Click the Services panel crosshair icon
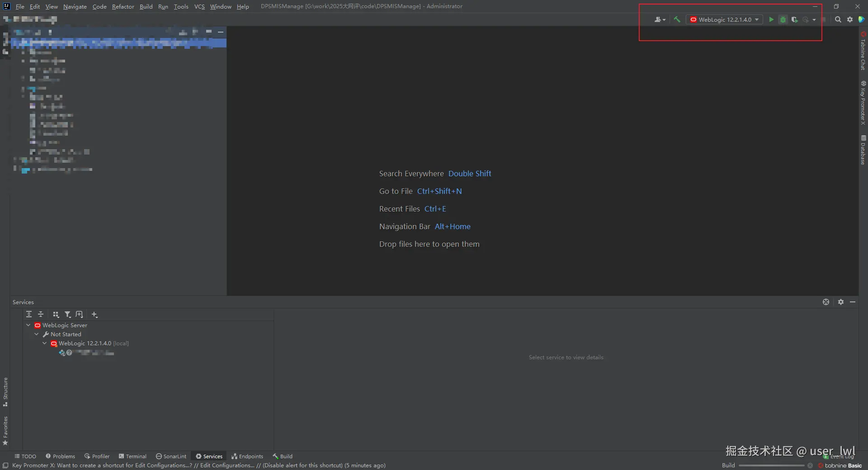 [826, 302]
